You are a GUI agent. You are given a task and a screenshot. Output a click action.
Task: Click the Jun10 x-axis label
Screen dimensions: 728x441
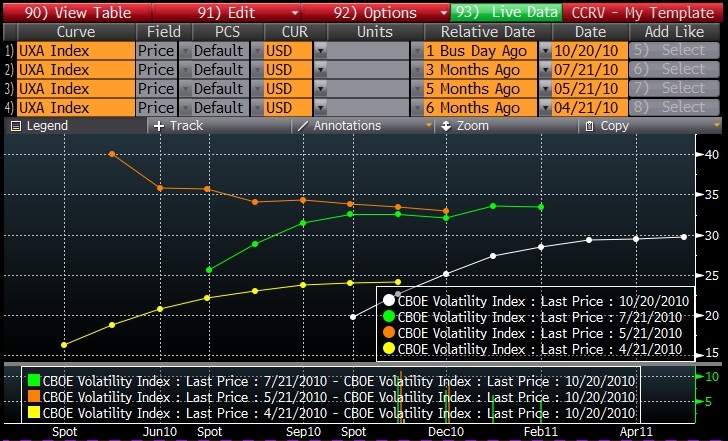tap(160, 432)
